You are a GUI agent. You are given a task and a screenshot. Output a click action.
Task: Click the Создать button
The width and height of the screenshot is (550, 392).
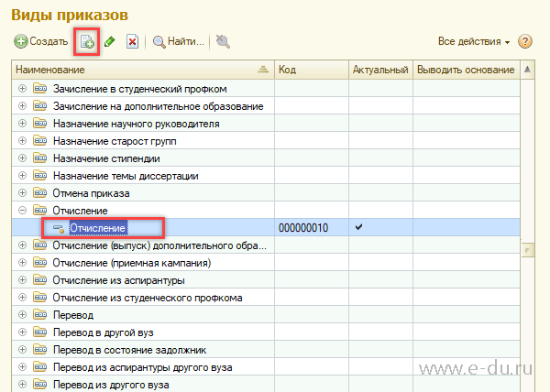(x=41, y=42)
